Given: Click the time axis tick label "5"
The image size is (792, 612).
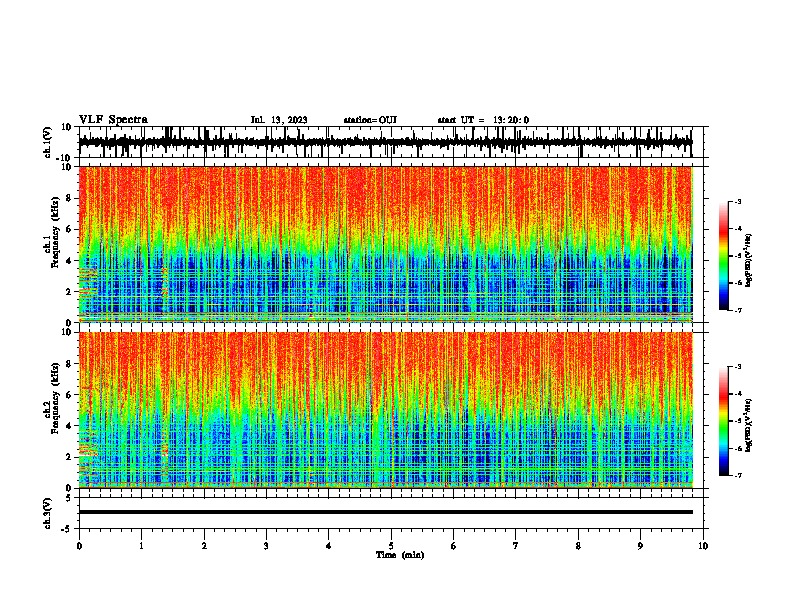Looking at the screenshot, I should click(x=391, y=546).
